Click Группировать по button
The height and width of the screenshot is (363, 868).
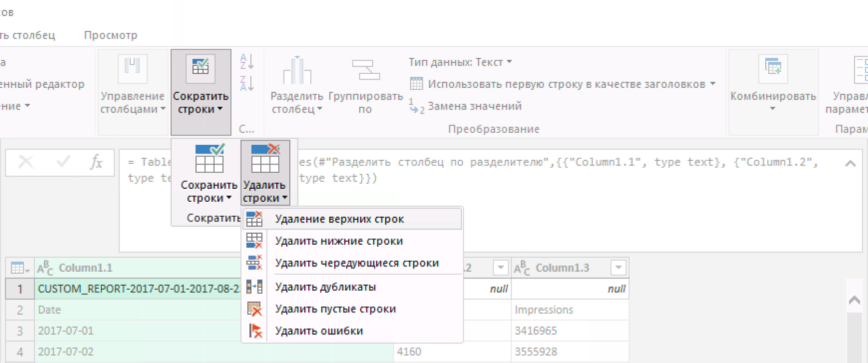coord(366,87)
